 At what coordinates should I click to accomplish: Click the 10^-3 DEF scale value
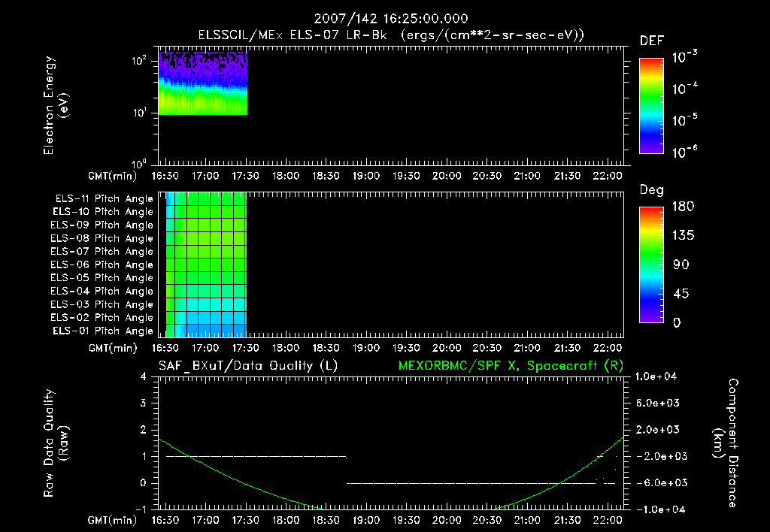point(684,57)
